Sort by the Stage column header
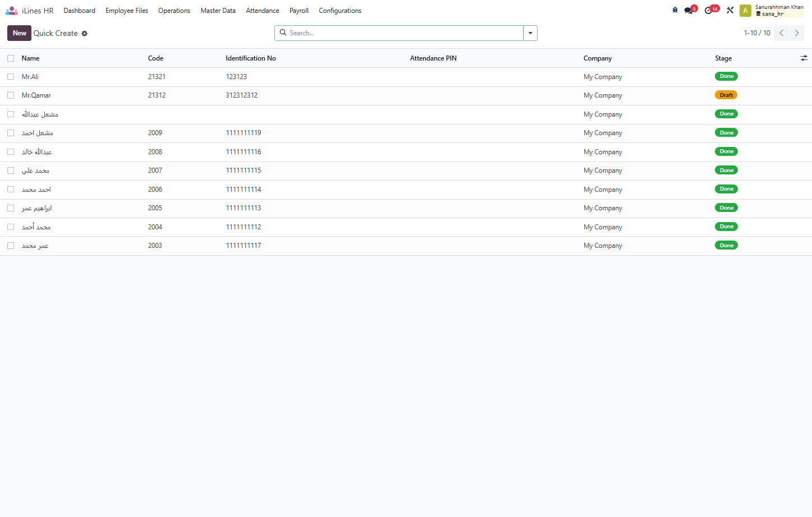Viewport: 812px width, 517px height. click(723, 58)
